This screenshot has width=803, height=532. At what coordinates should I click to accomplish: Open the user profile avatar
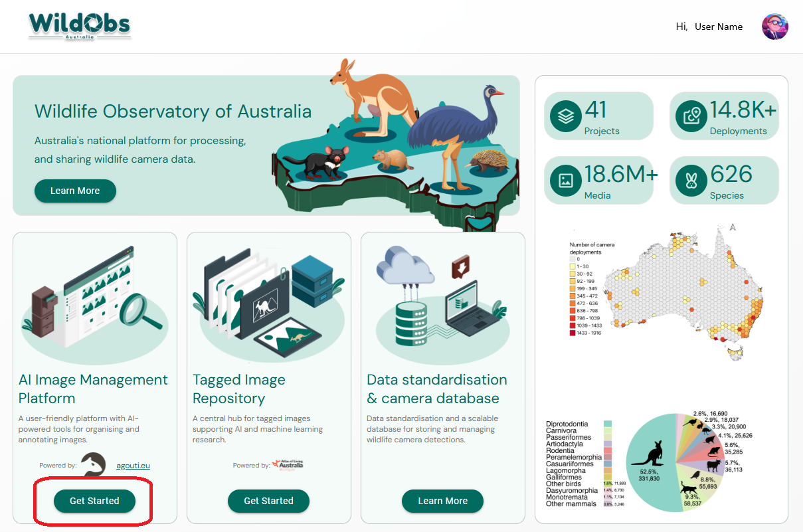point(774,27)
